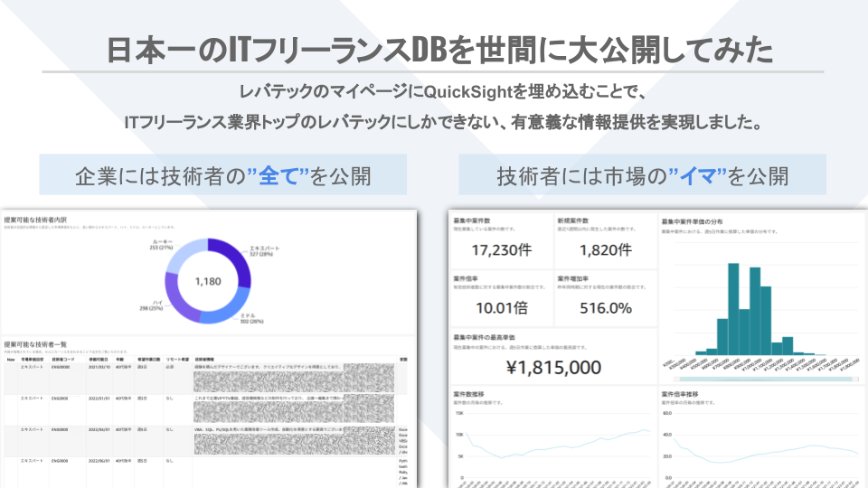This screenshot has height=488, width=868.
Task: Click the ¥1,815,000 highest price value
Action: coord(553,368)
